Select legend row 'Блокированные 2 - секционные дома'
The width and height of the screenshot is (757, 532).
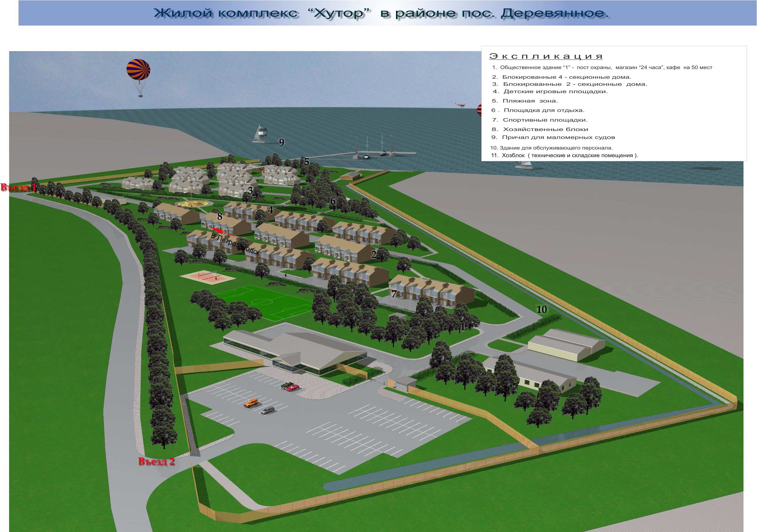coord(570,84)
